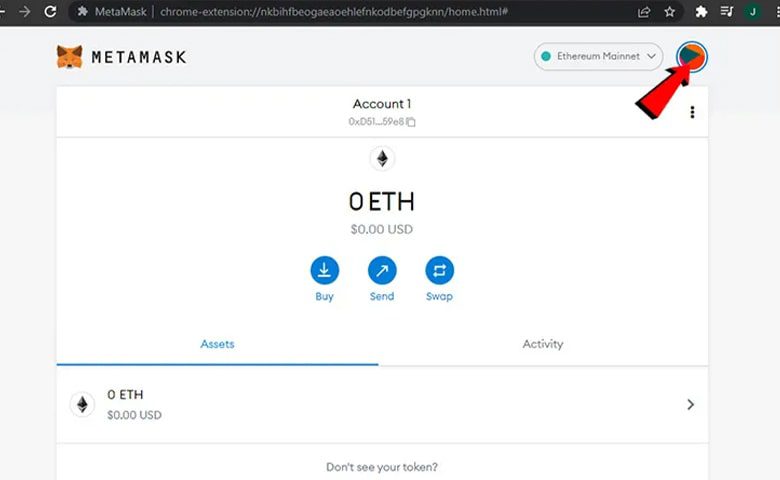Click the Account 1 name
The width and height of the screenshot is (780, 480).
[x=382, y=104]
